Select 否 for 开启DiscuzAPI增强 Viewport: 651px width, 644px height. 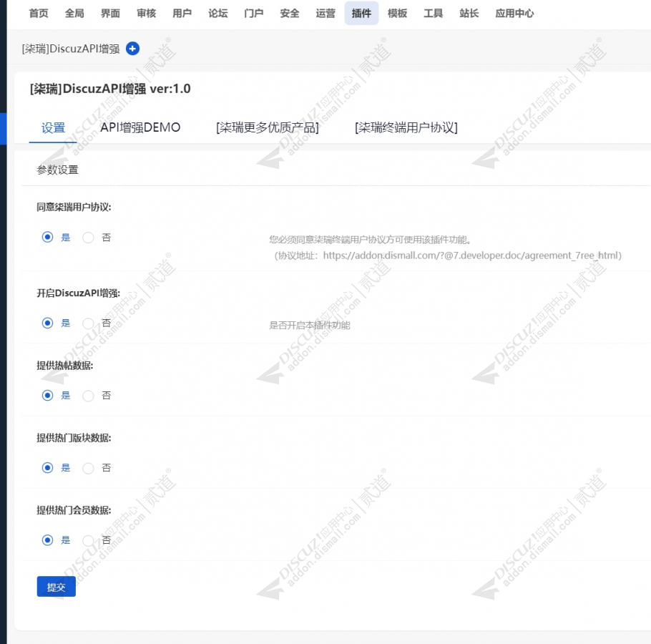88,323
